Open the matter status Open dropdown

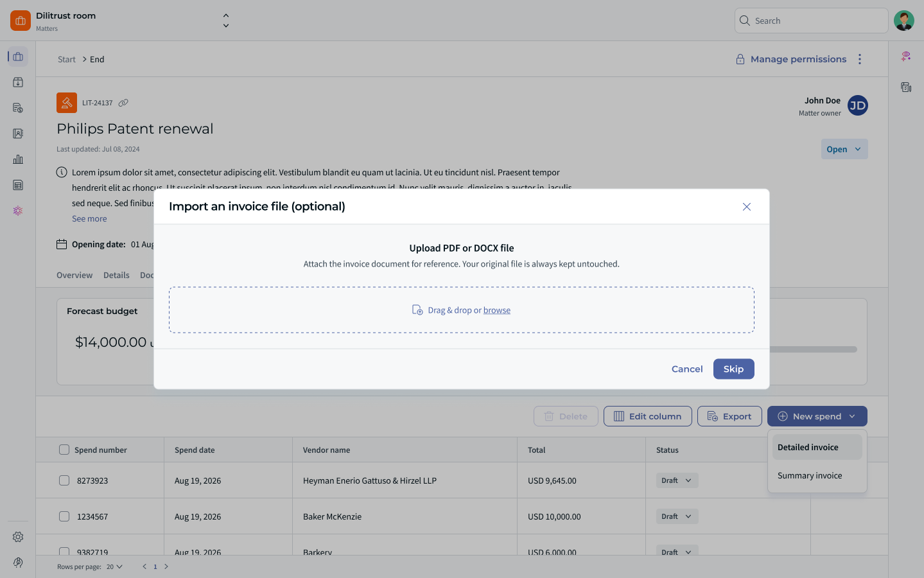coord(844,149)
